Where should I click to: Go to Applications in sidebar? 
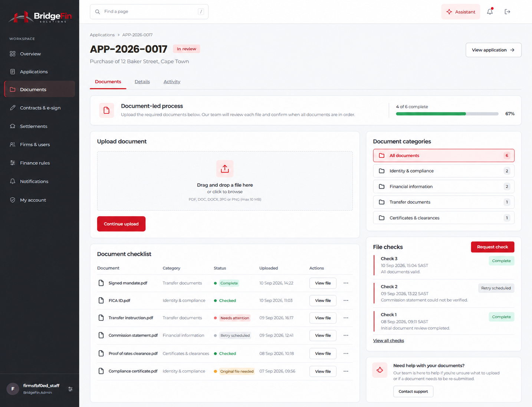coord(40,72)
